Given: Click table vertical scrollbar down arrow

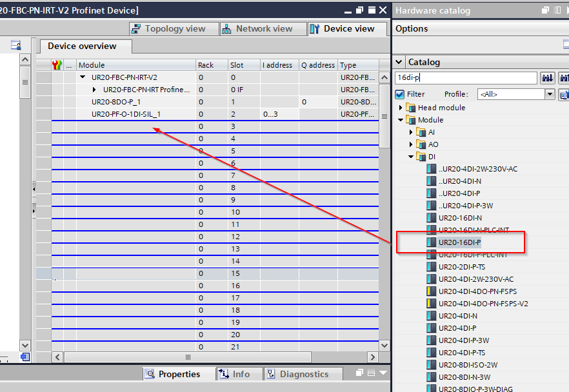Looking at the screenshot, I should (384, 346).
